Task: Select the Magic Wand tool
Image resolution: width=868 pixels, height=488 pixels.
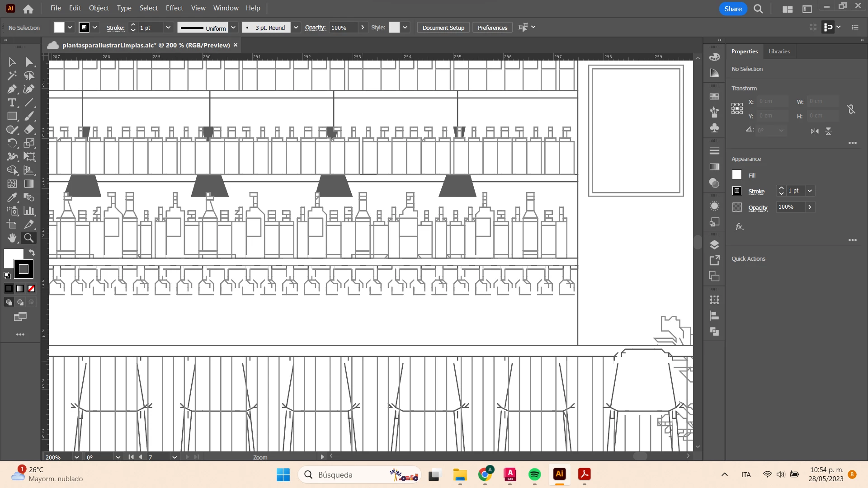Action: click(12, 75)
